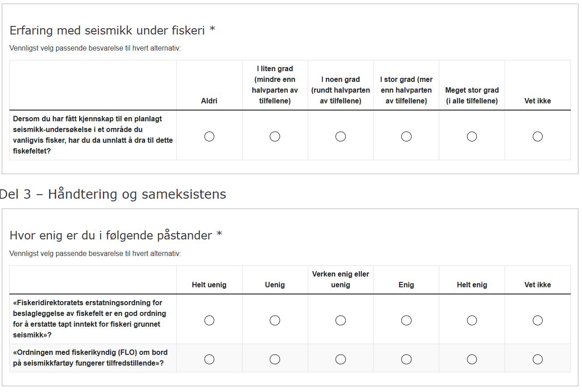Click the "Del 3 – Håndtering og sameksistens" section title

[x=113, y=194]
